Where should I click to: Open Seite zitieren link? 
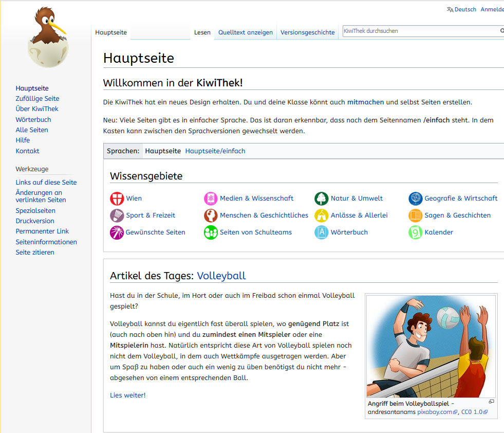point(35,252)
